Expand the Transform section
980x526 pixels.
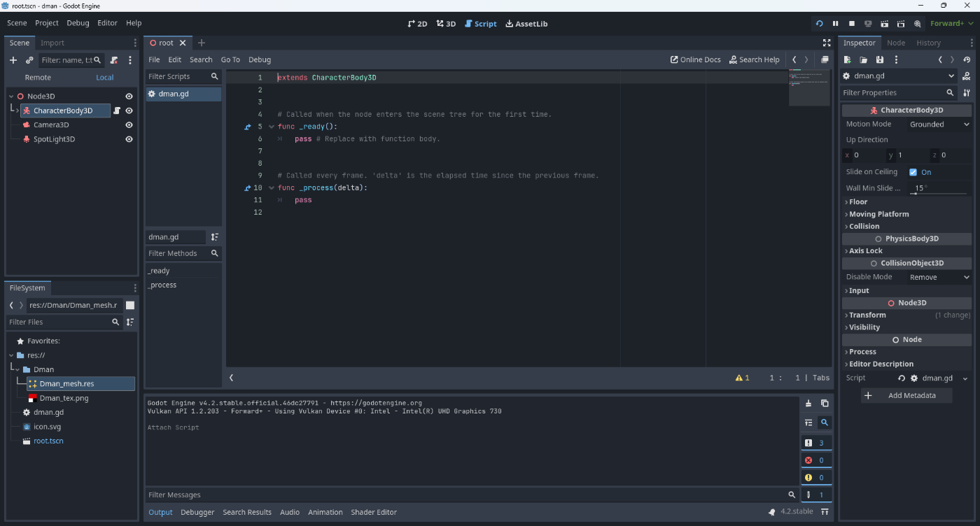click(x=906, y=315)
